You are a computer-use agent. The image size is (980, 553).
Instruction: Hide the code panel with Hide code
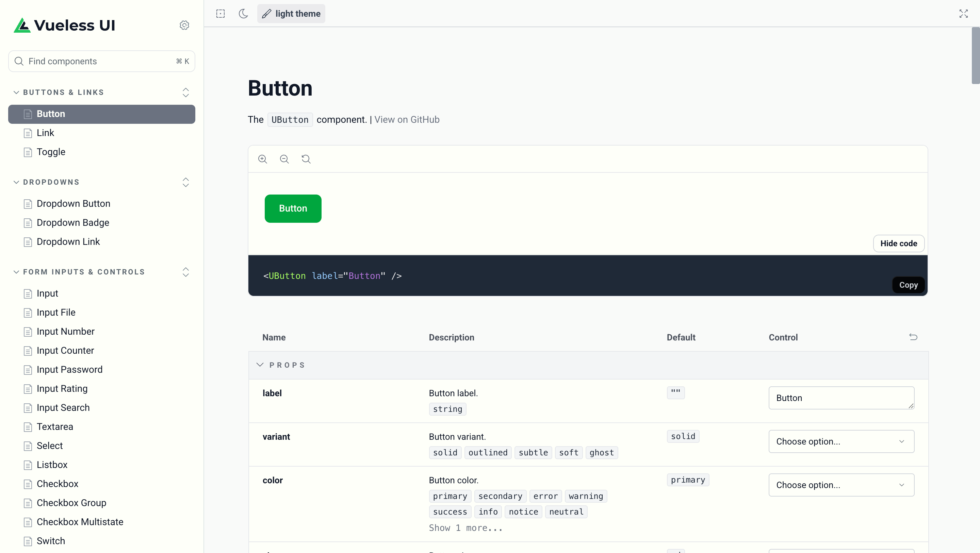click(x=899, y=244)
